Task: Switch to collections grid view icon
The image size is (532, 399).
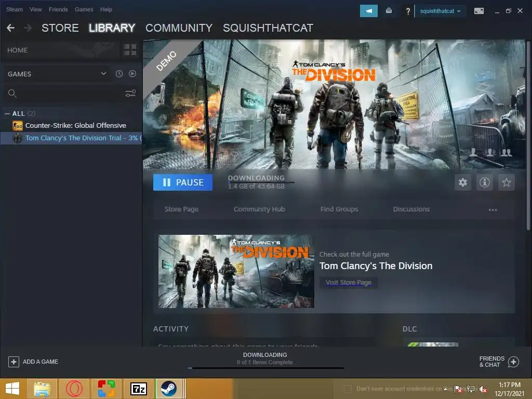Action: coord(130,50)
